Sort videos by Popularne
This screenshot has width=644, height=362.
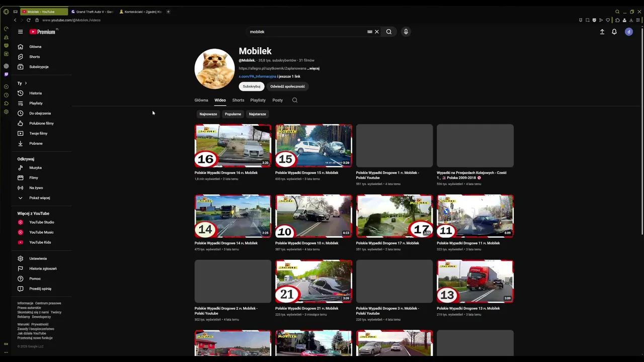(x=233, y=114)
